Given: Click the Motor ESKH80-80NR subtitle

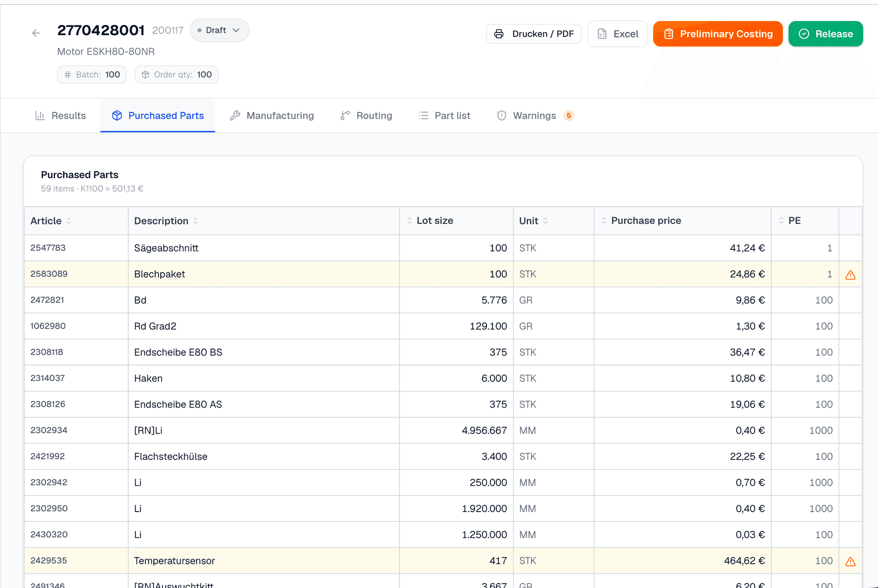Looking at the screenshot, I should click(106, 52).
